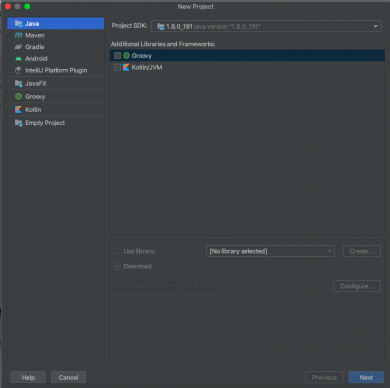
Task: Click the red close window button
Action: 8,6
